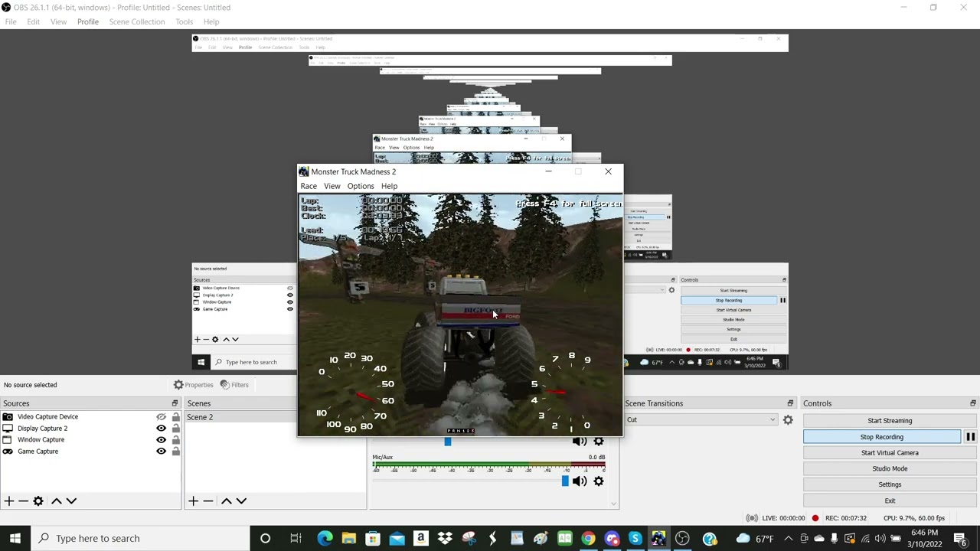980x551 pixels.
Task: Open Dropbox from taskbar
Action: pyautogui.click(x=444, y=538)
